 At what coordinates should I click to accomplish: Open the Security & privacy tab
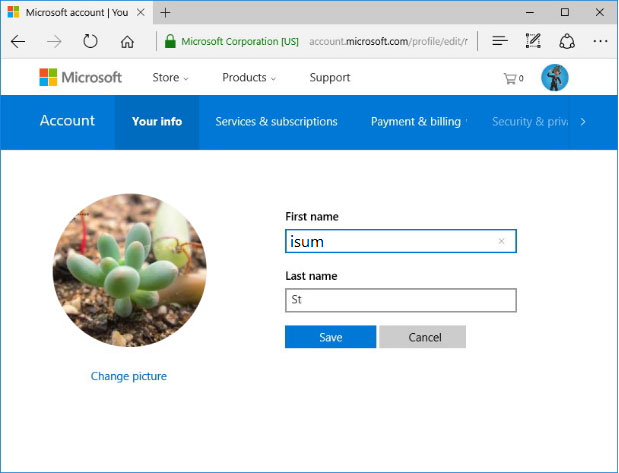[530, 122]
